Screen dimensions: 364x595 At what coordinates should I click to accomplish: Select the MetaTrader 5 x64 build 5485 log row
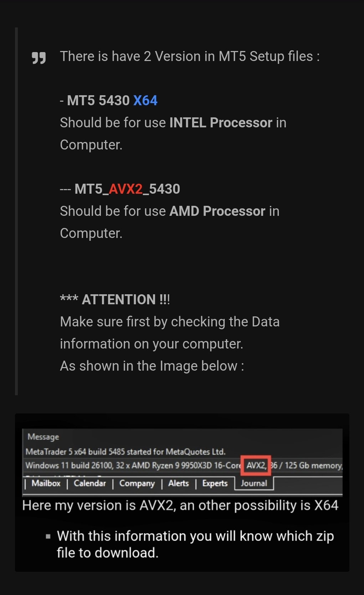[182, 452]
